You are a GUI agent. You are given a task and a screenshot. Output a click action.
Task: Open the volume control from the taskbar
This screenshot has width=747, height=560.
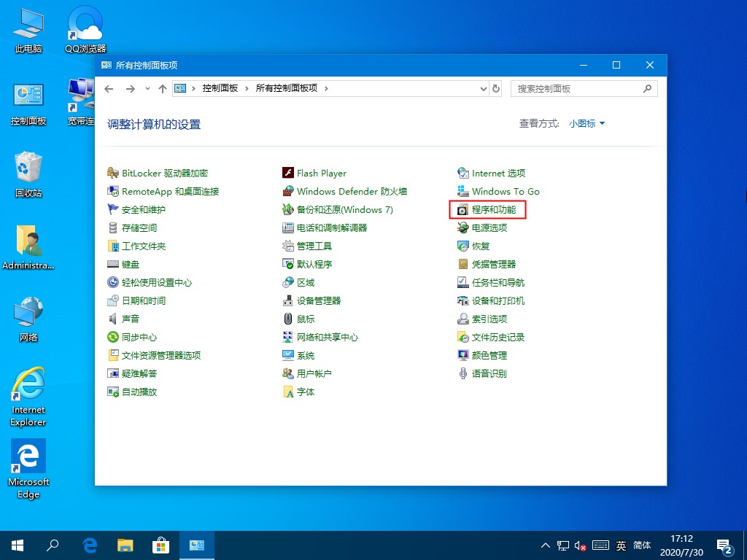point(580,545)
